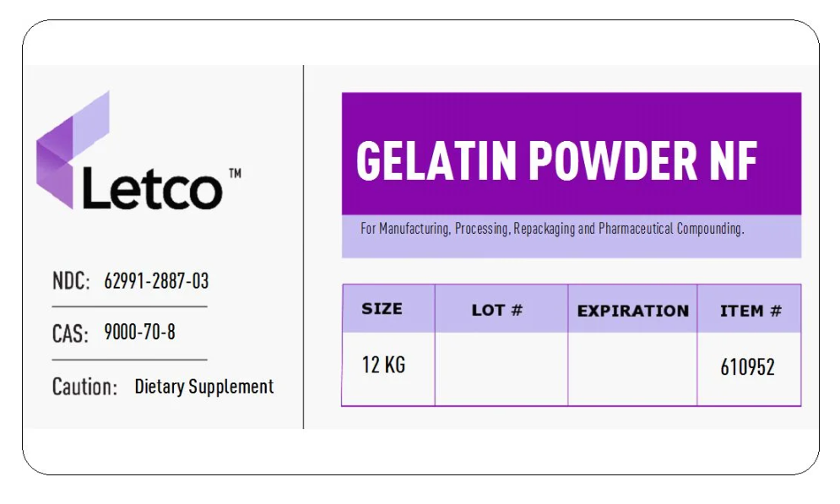Select the Dietary Supplement text
This screenshot has width=840, height=504.
tap(204, 387)
